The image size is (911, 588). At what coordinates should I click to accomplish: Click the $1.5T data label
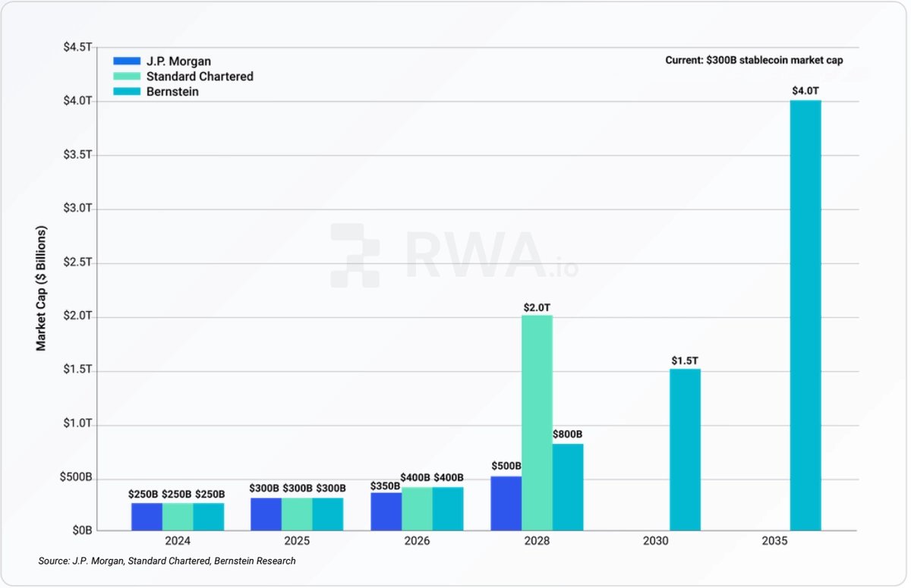[686, 360]
